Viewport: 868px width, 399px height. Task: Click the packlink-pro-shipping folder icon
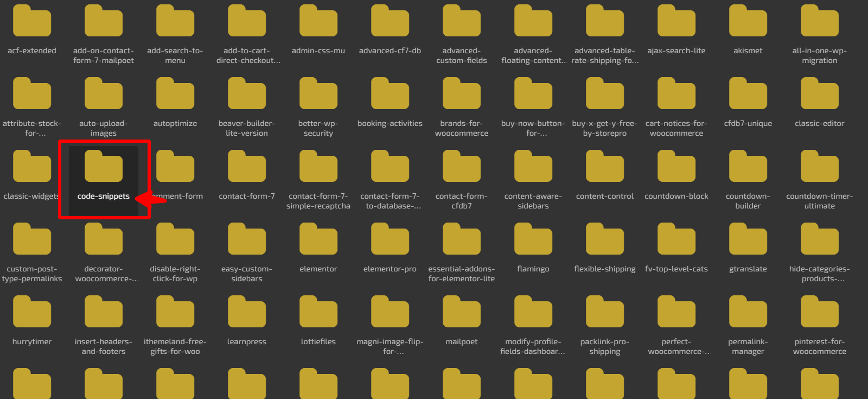[x=605, y=312]
